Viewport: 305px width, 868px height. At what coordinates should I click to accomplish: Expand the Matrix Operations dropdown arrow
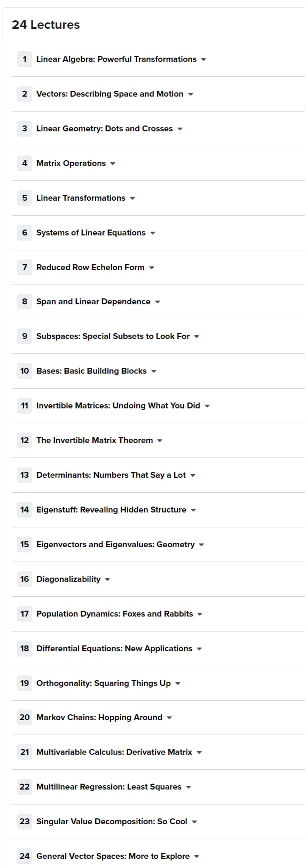113,164
